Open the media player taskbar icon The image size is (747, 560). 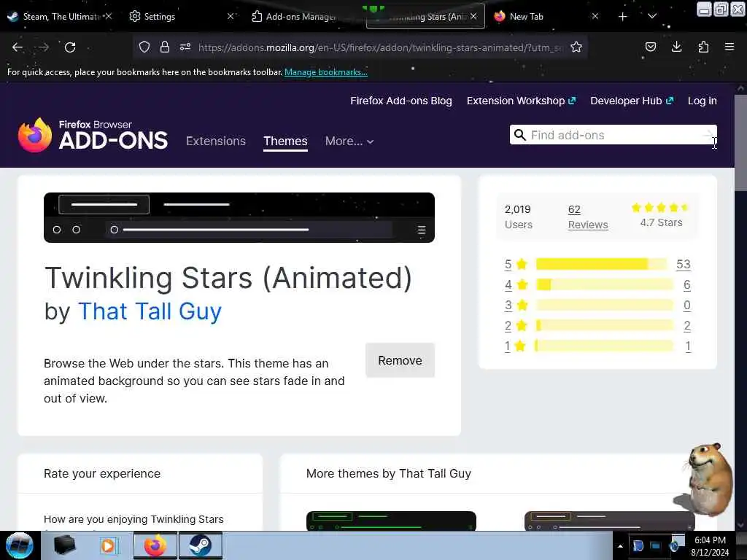[x=109, y=545]
